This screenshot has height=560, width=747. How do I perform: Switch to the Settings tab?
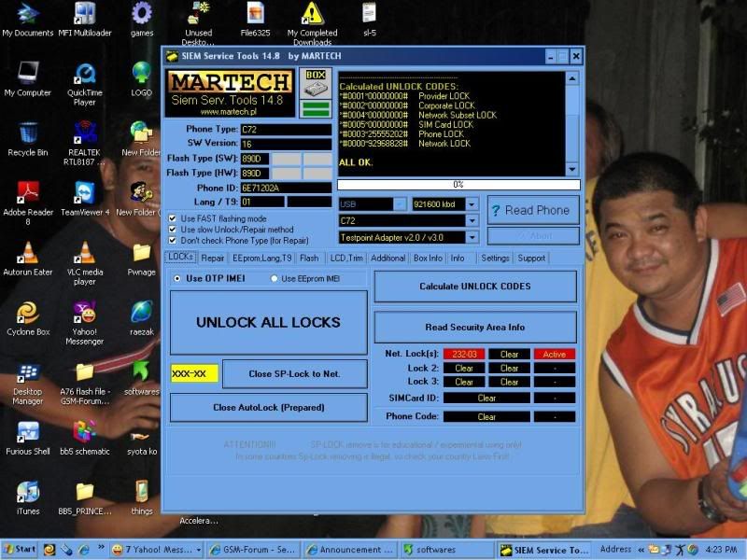coord(495,259)
